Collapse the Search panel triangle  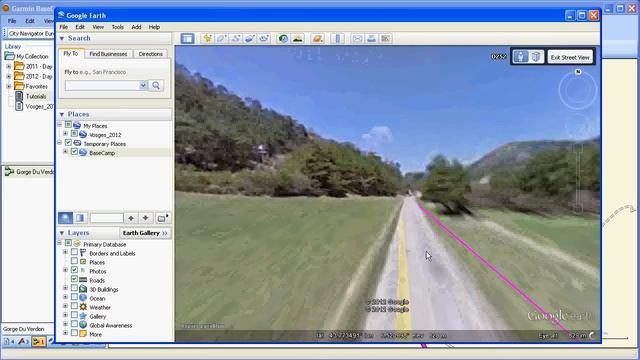click(62, 38)
